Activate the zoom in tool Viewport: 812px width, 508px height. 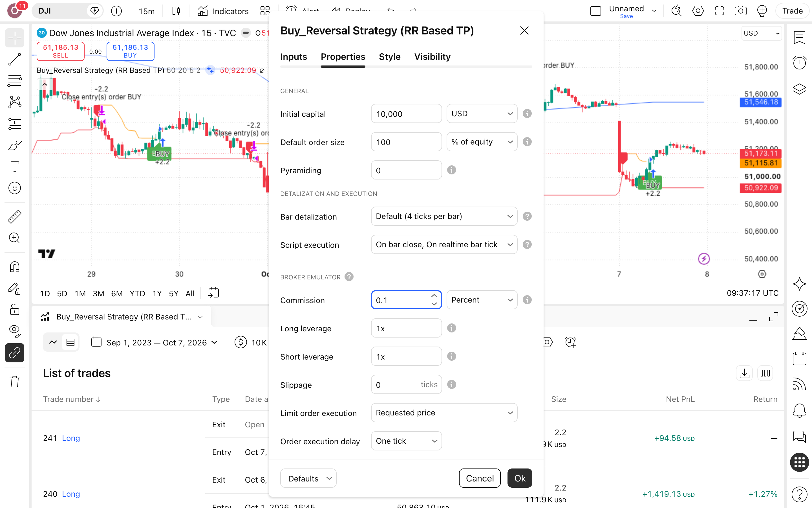coord(14,238)
